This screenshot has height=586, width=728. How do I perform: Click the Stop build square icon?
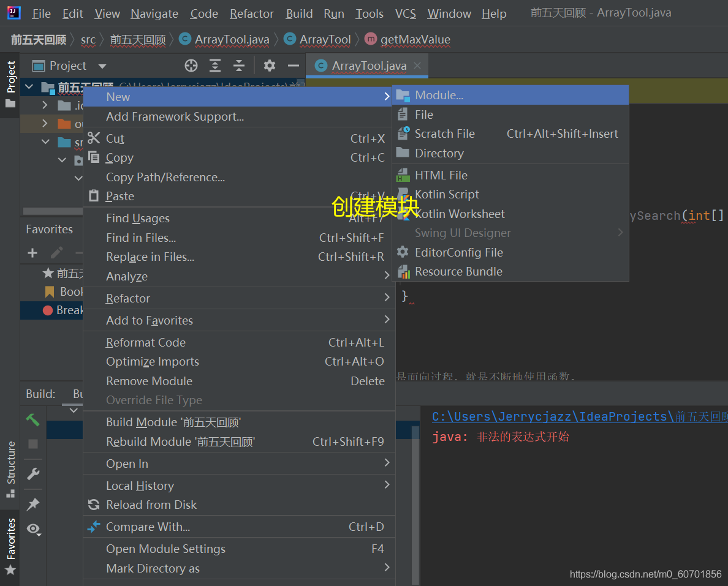[32, 443]
